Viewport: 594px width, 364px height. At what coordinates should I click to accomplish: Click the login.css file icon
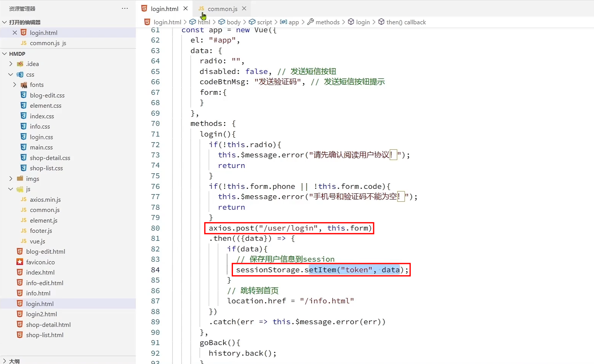pyautogui.click(x=24, y=136)
